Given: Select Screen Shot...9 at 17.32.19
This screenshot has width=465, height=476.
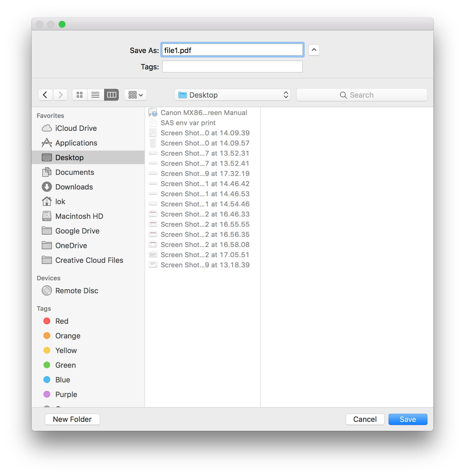Looking at the screenshot, I should [203, 174].
